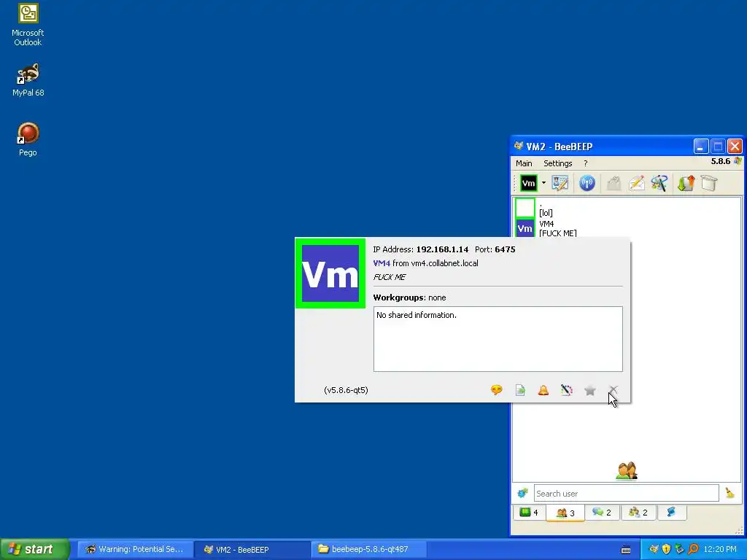The width and height of the screenshot is (747, 560).
Task: Click the pen color palette icon in card
Action: [x=566, y=390]
